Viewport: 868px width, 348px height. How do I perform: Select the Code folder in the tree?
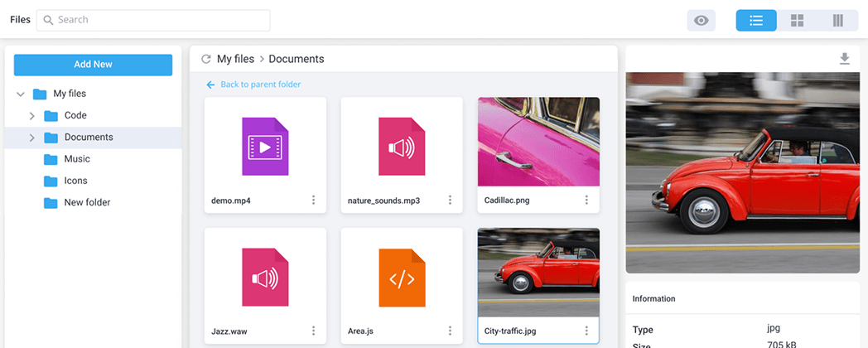(x=93, y=115)
